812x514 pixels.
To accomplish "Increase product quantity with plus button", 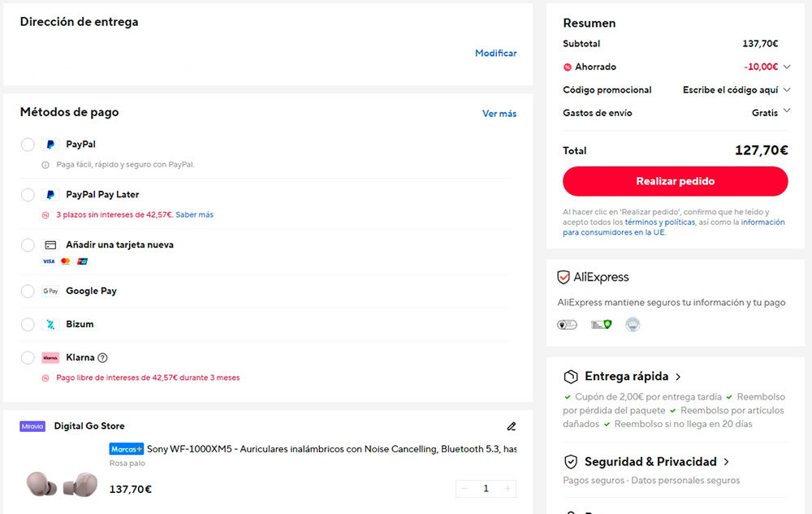I will (x=508, y=489).
